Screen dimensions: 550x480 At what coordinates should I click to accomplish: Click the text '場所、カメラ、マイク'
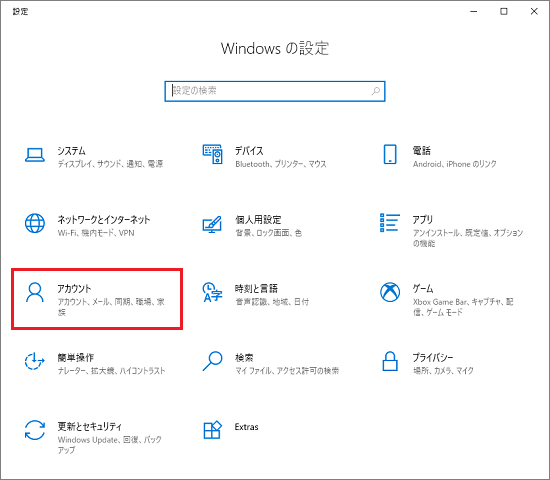click(x=443, y=371)
